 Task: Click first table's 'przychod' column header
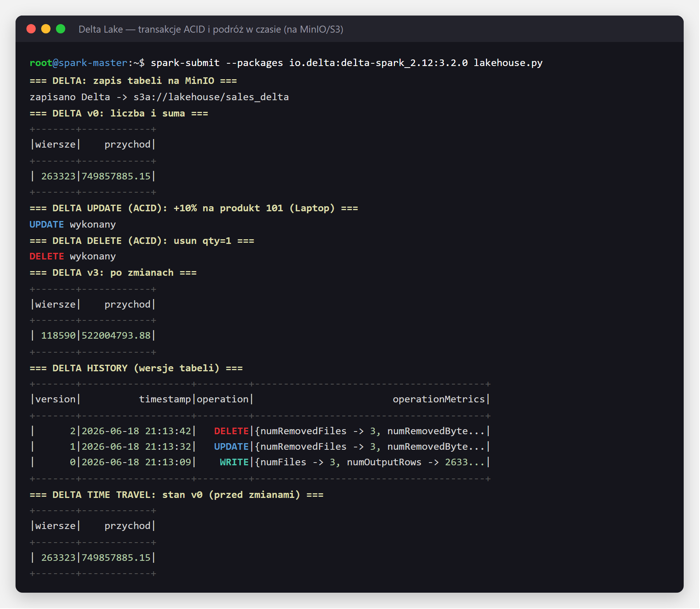127,144
